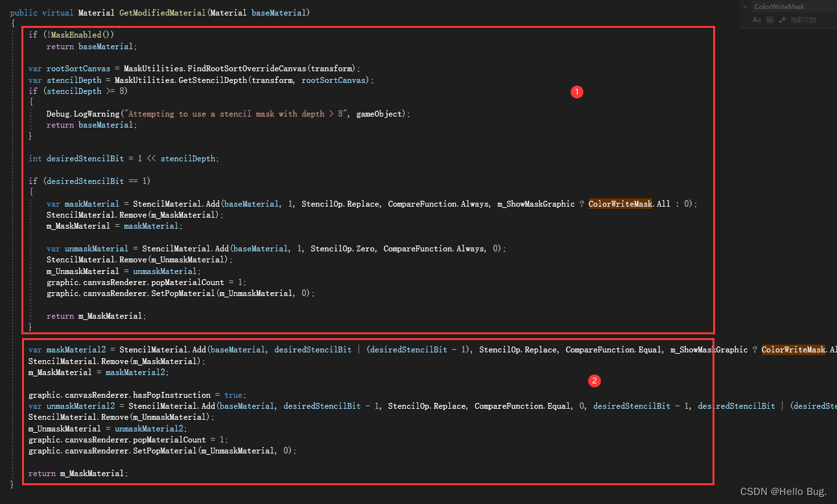Viewport: 837px width, 504px height.
Task: Click the red circled marker 1
Action: coord(577,91)
